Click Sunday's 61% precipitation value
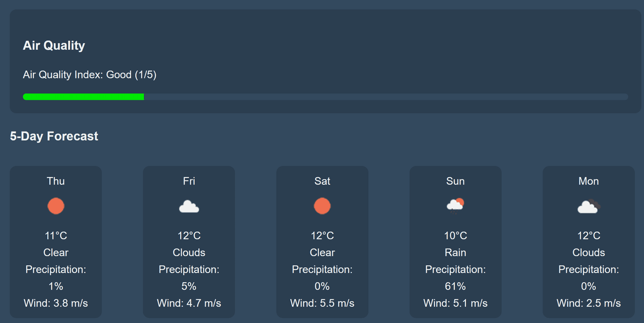Image resolution: width=644 pixels, height=323 pixels. tap(455, 286)
